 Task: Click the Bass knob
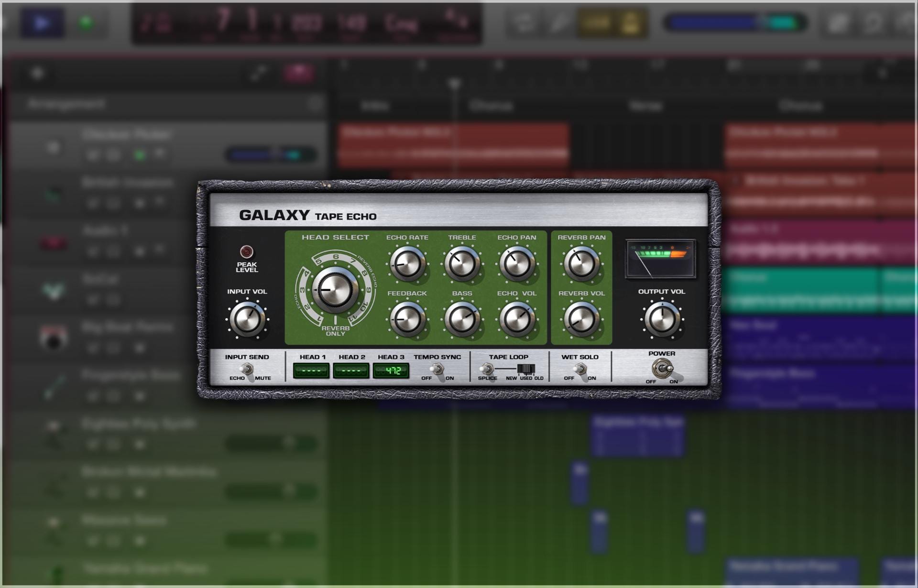coord(462,319)
